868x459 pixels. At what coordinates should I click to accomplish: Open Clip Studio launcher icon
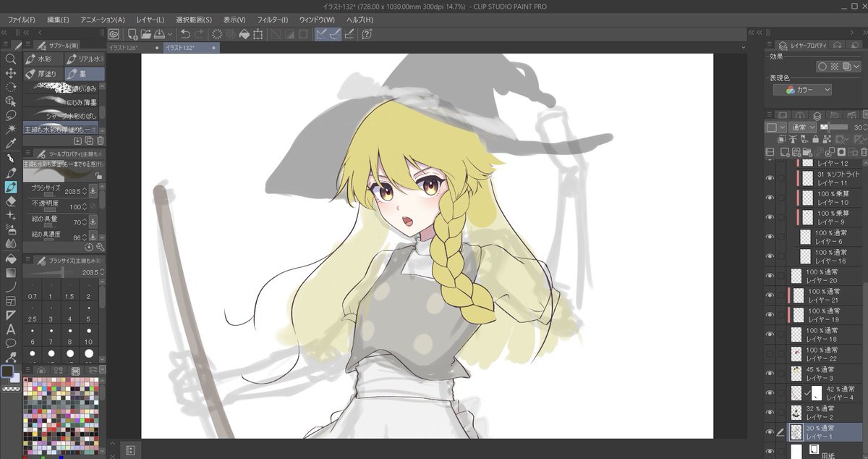(x=114, y=34)
